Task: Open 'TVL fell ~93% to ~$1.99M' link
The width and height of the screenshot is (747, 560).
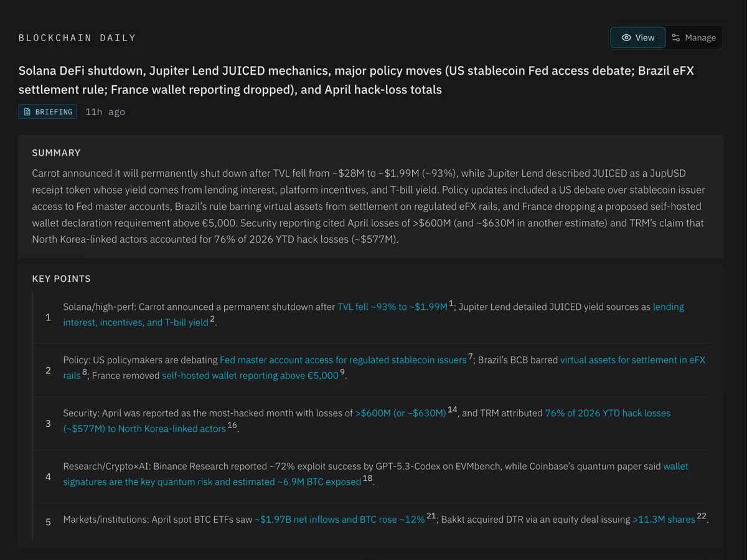Action: pos(392,307)
